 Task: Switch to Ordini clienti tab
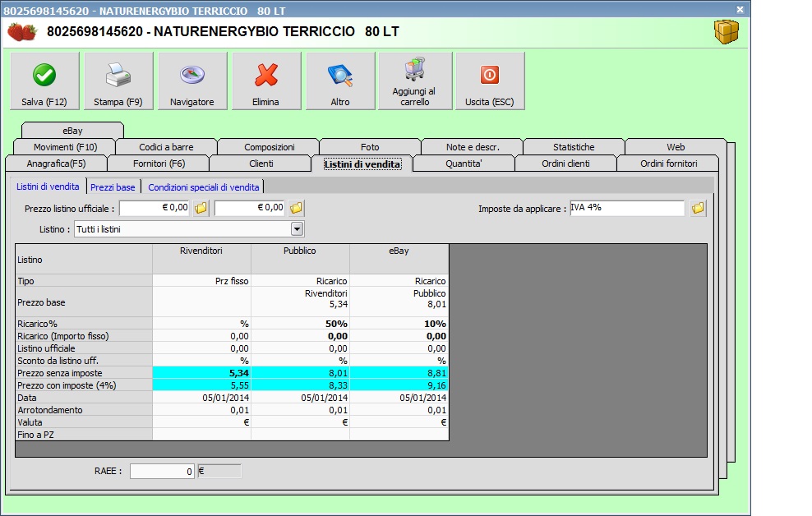(565, 164)
